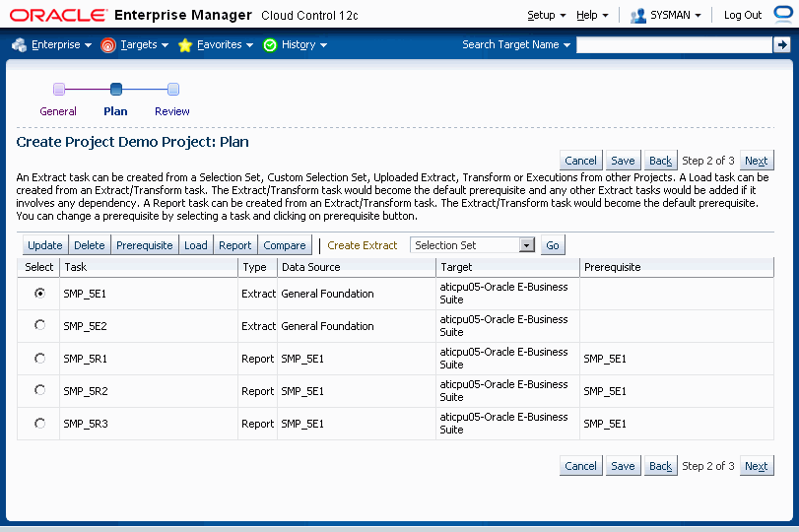Image resolution: width=799 pixels, height=532 pixels.
Task: Expand Search Target Name options
Action: click(x=516, y=45)
